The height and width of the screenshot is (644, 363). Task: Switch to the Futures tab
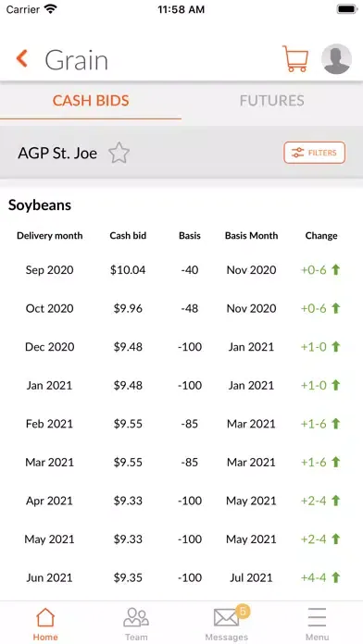[271, 101]
